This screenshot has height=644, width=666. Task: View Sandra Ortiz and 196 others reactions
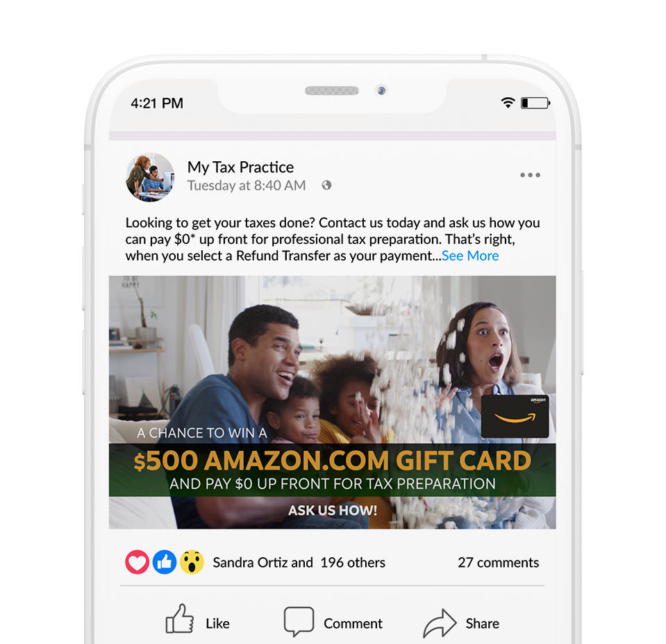point(299,563)
